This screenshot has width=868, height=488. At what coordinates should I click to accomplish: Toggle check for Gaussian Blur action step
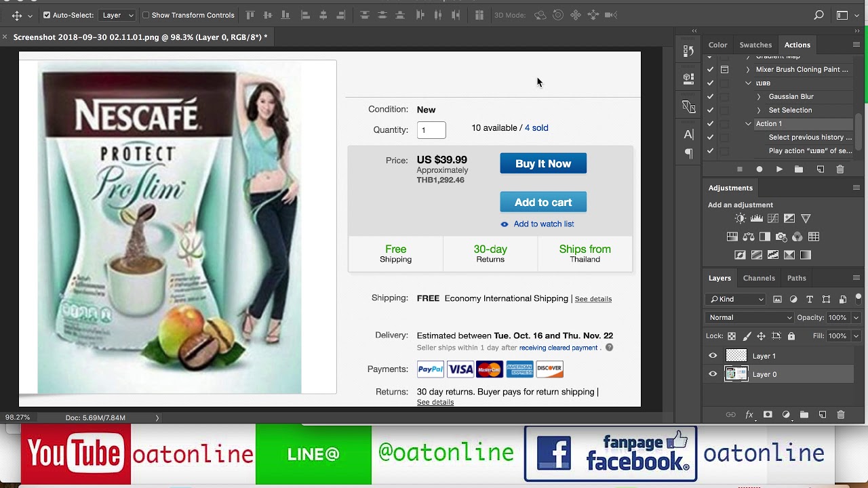click(x=710, y=96)
